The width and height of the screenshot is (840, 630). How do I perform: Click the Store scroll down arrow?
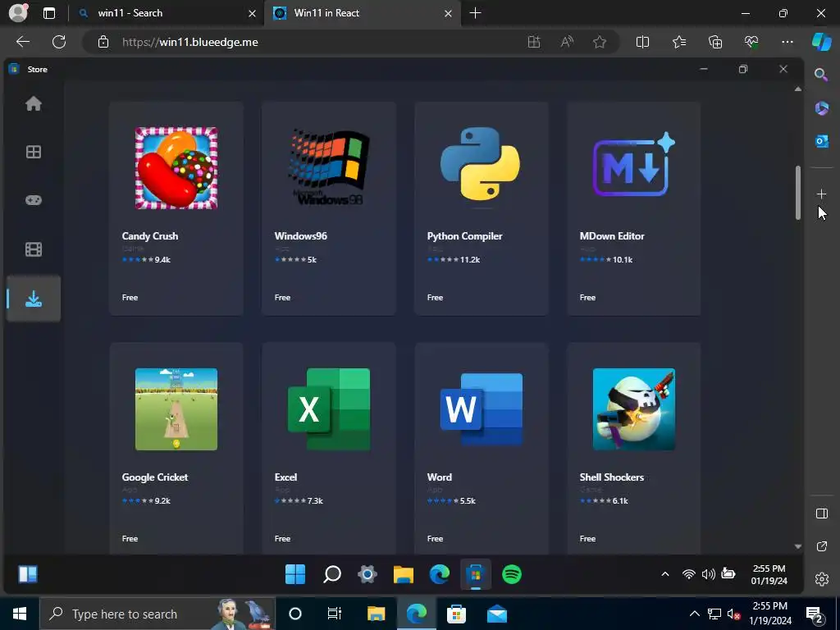(x=797, y=546)
